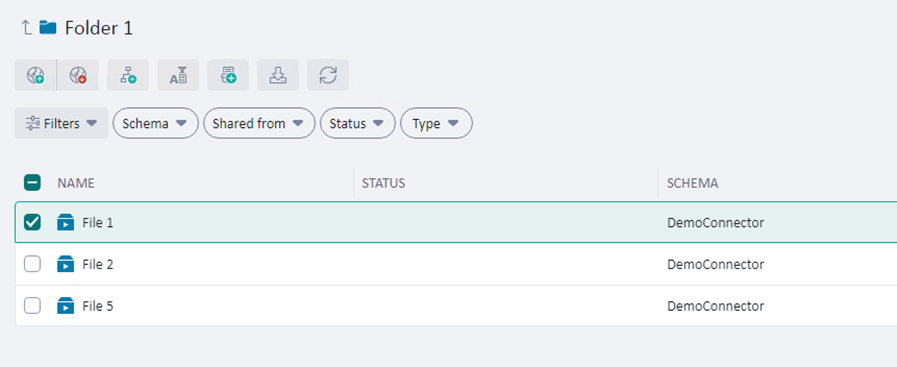Open the File 2 row name
Image resolution: width=897 pixels, height=367 pixels.
click(98, 265)
